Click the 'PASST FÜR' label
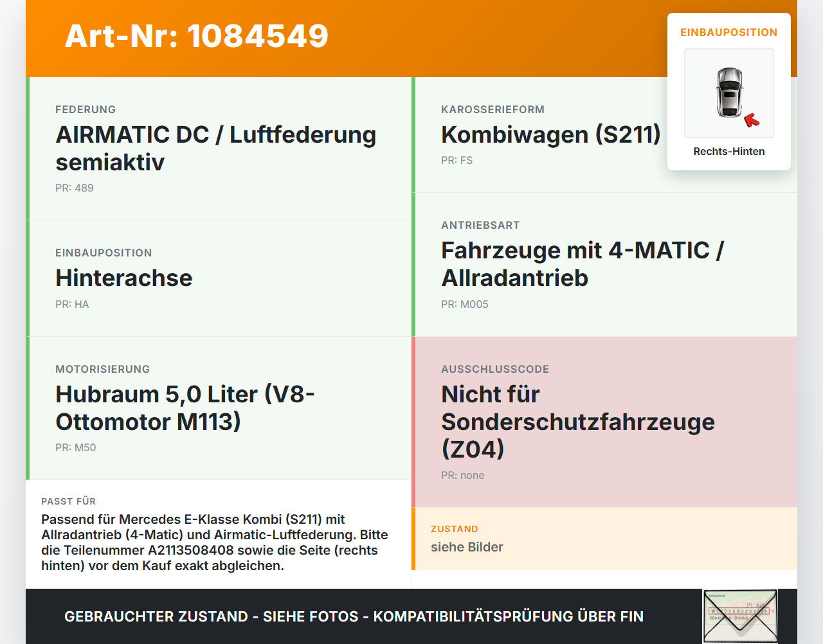This screenshot has height=644, width=823. [68, 501]
